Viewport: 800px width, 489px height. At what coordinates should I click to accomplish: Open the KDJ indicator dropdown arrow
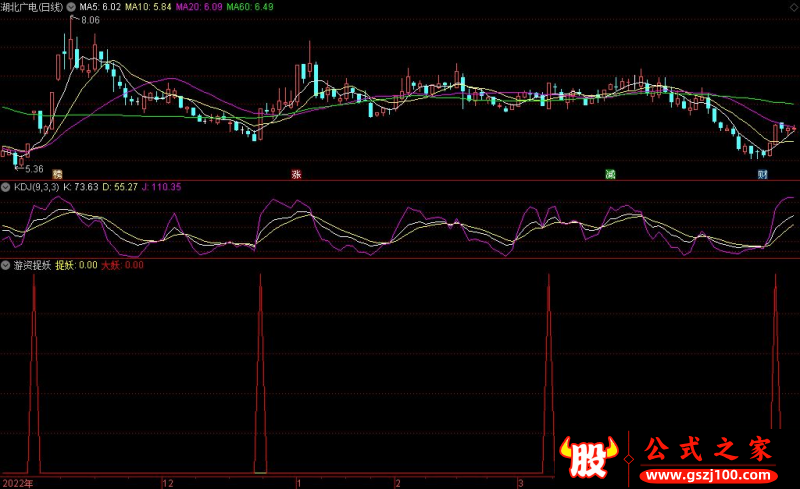[6, 186]
